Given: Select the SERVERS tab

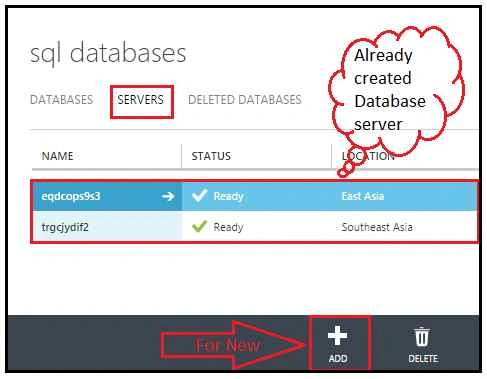Looking at the screenshot, I should point(141,99).
